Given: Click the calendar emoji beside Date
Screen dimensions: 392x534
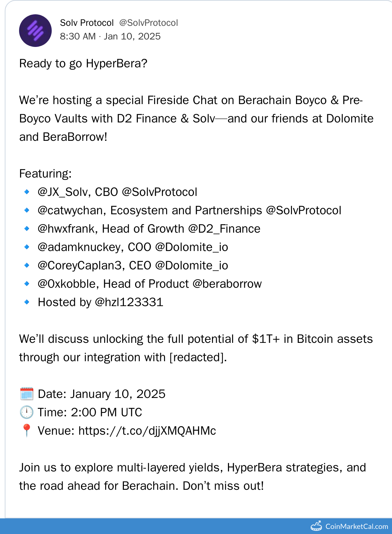Looking at the screenshot, I should pyautogui.click(x=27, y=394).
